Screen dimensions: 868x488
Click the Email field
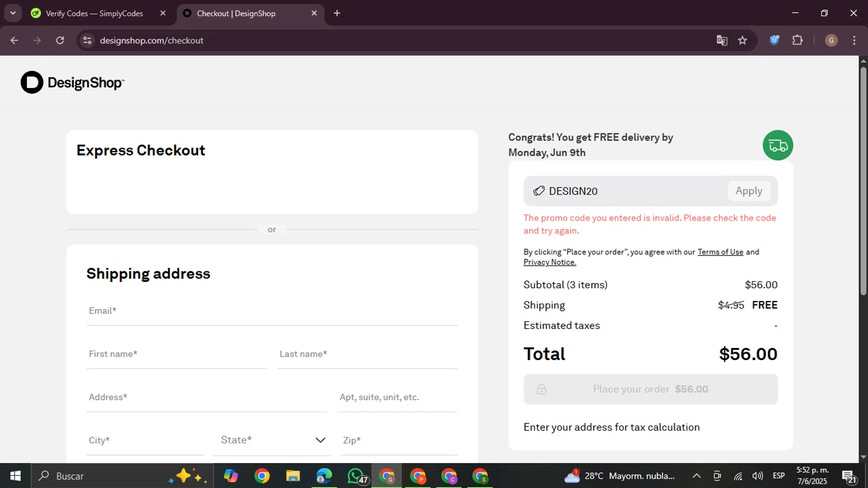[272, 311]
